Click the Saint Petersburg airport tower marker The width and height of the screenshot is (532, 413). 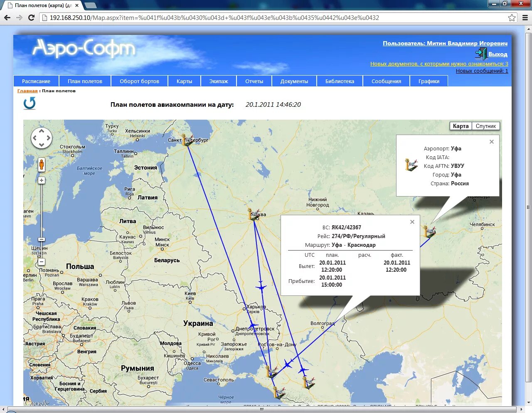pos(187,140)
